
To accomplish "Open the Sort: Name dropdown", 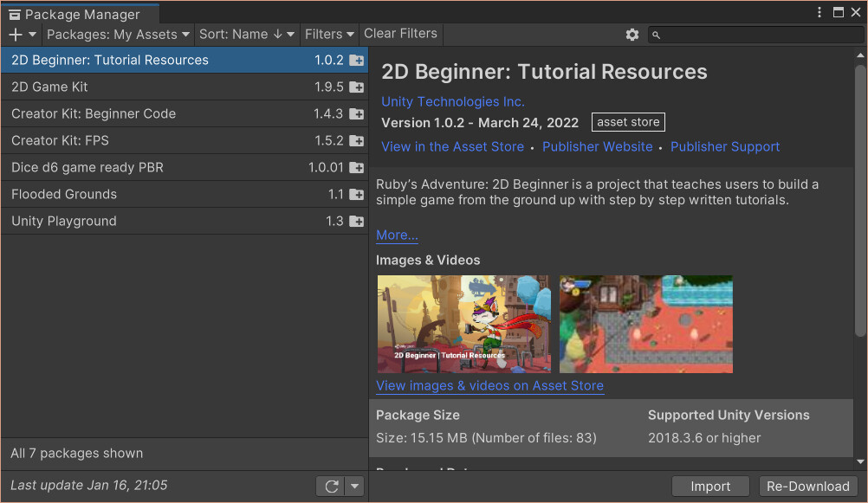I will [247, 35].
